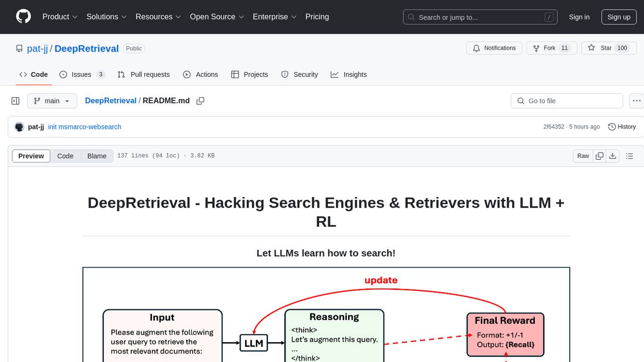
Task: Copy raw file contents
Action: pyautogui.click(x=599, y=156)
